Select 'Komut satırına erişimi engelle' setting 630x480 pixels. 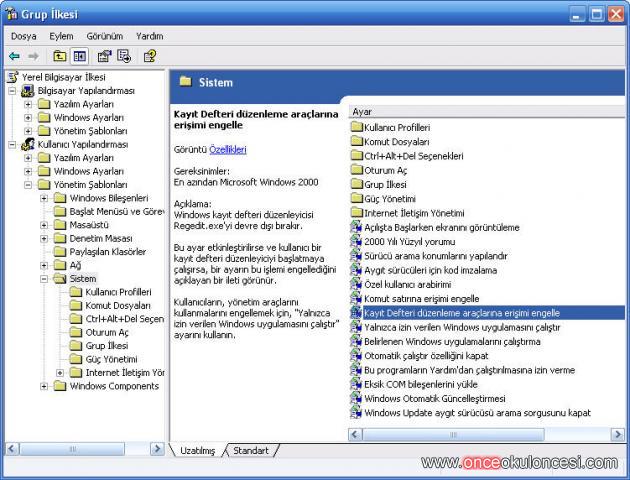click(421, 298)
